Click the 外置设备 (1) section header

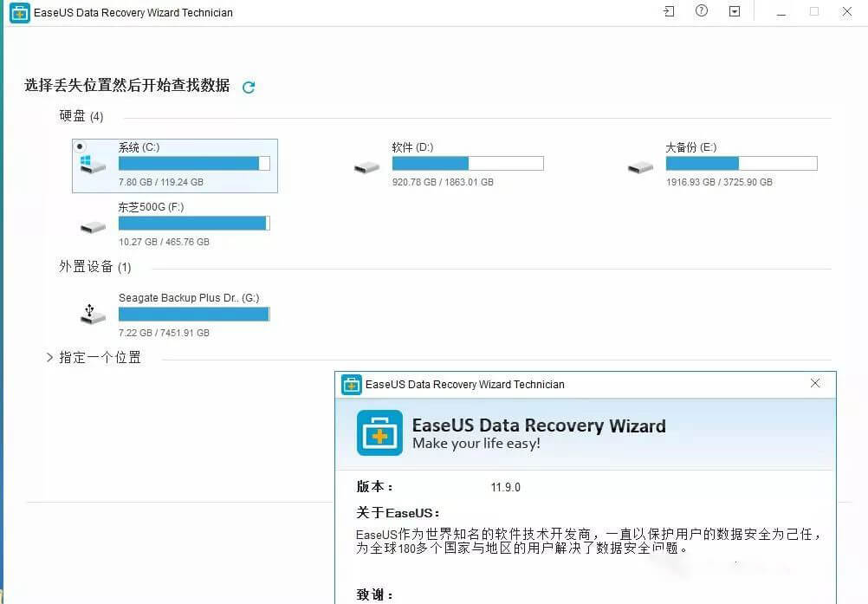(x=95, y=267)
